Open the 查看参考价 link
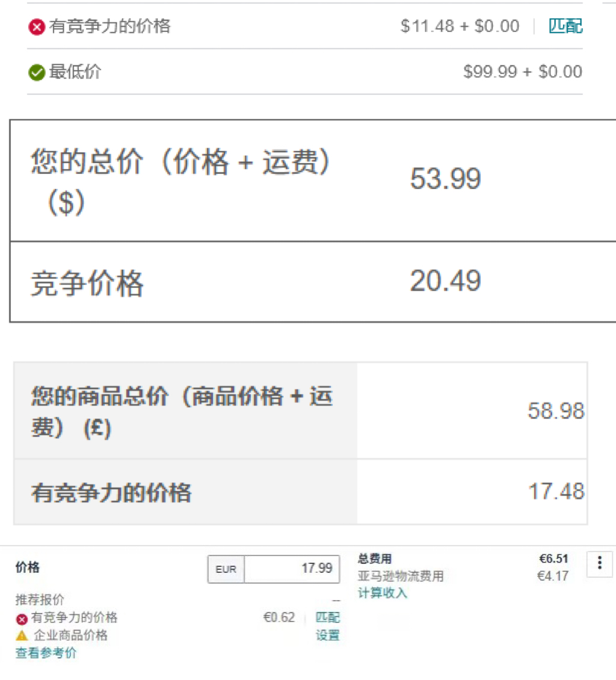616x680 pixels. pos(46,653)
